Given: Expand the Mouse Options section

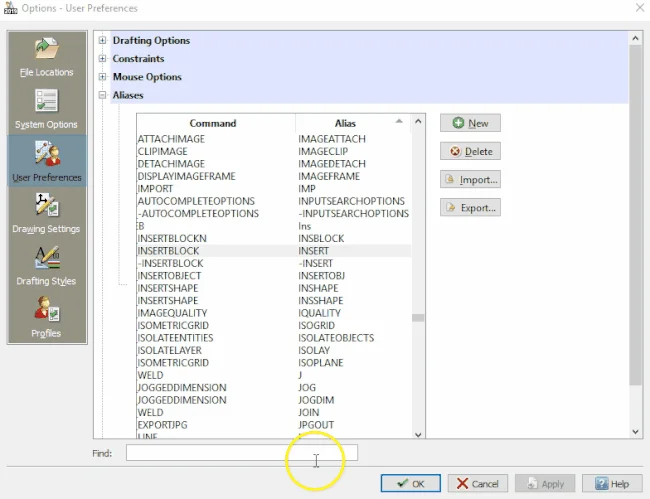Looking at the screenshot, I should (103, 77).
